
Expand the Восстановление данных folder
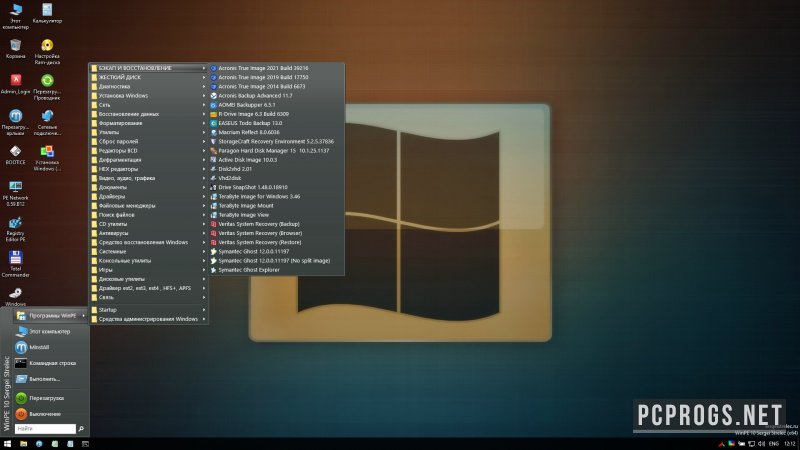coord(148,114)
